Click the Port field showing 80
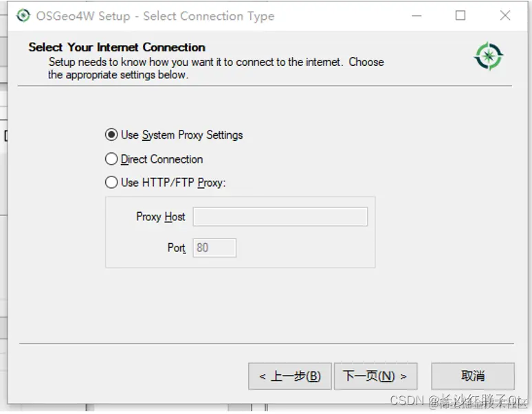 (214, 248)
